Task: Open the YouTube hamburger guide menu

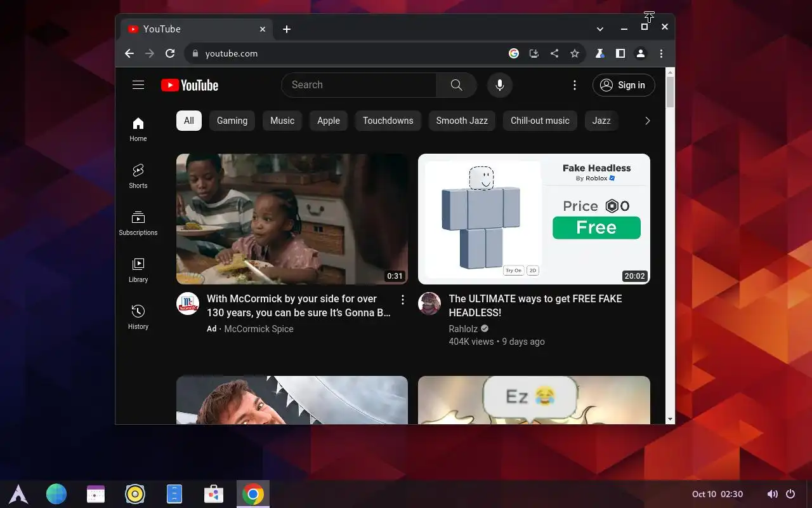Action: pyautogui.click(x=138, y=85)
